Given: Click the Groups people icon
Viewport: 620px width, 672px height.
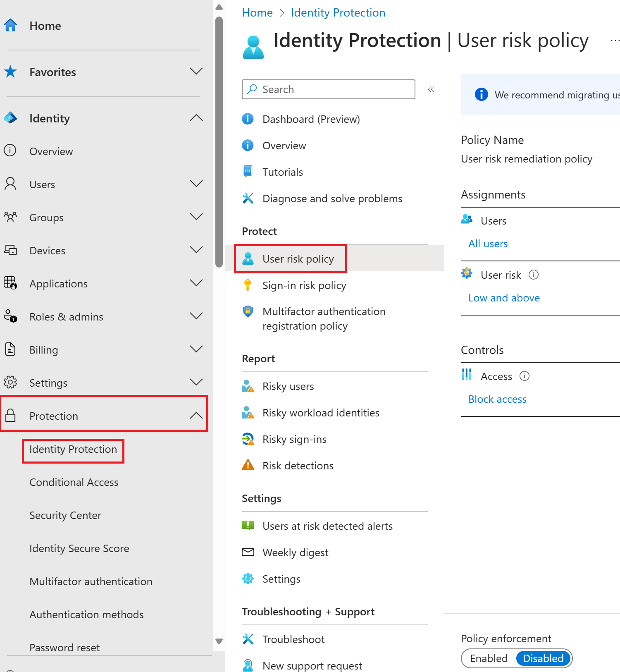Looking at the screenshot, I should click(x=10, y=217).
